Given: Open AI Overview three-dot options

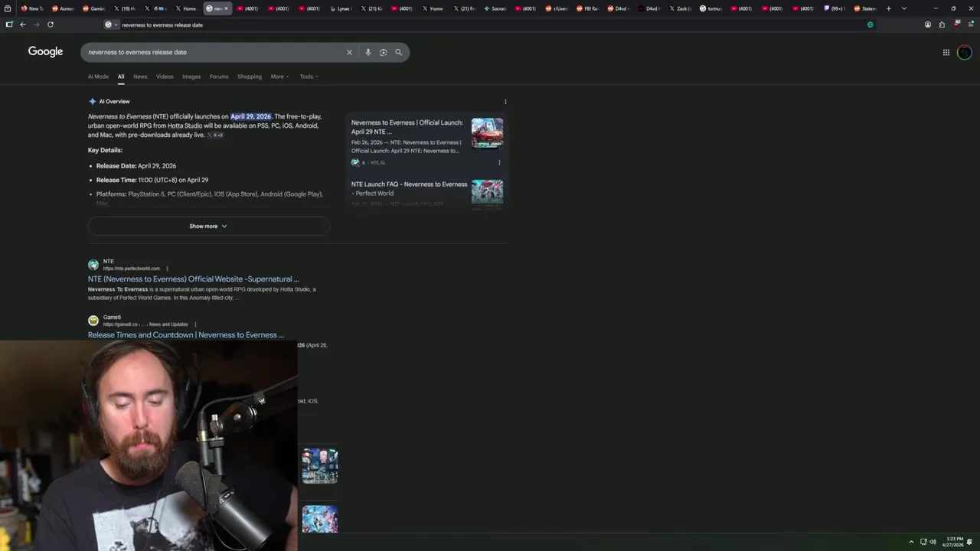Looking at the screenshot, I should coord(505,101).
